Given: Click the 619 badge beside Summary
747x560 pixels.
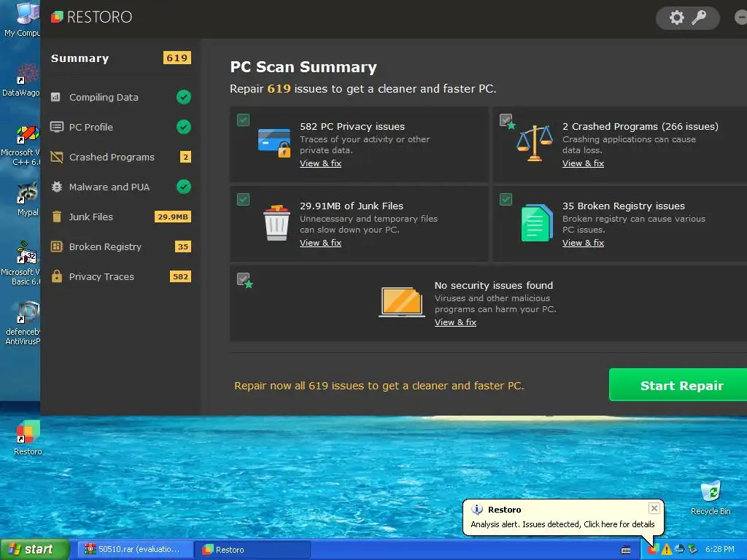Looking at the screenshot, I should tap(177, 58).
